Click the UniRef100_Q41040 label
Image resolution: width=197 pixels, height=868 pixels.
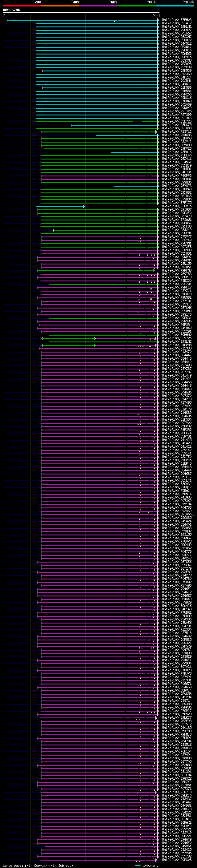pyautogui.click(x=177, y=328)
